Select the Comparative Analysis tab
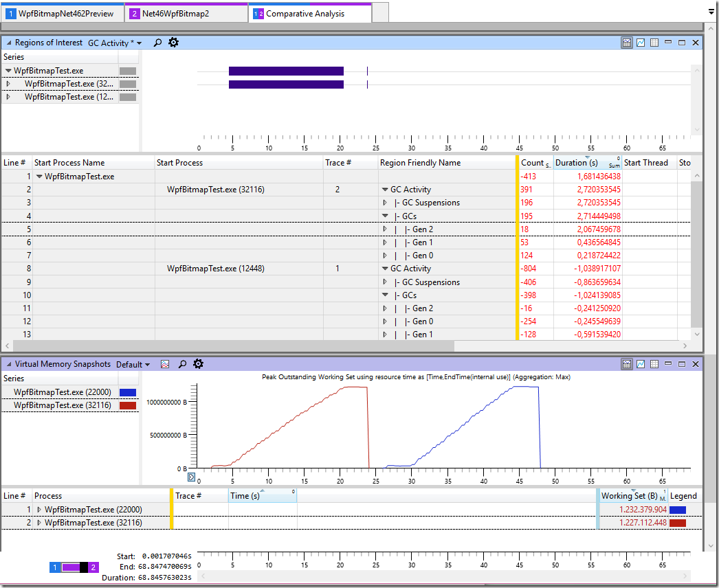This screenshot has width=719, height=588. click(x=311, y=13)
